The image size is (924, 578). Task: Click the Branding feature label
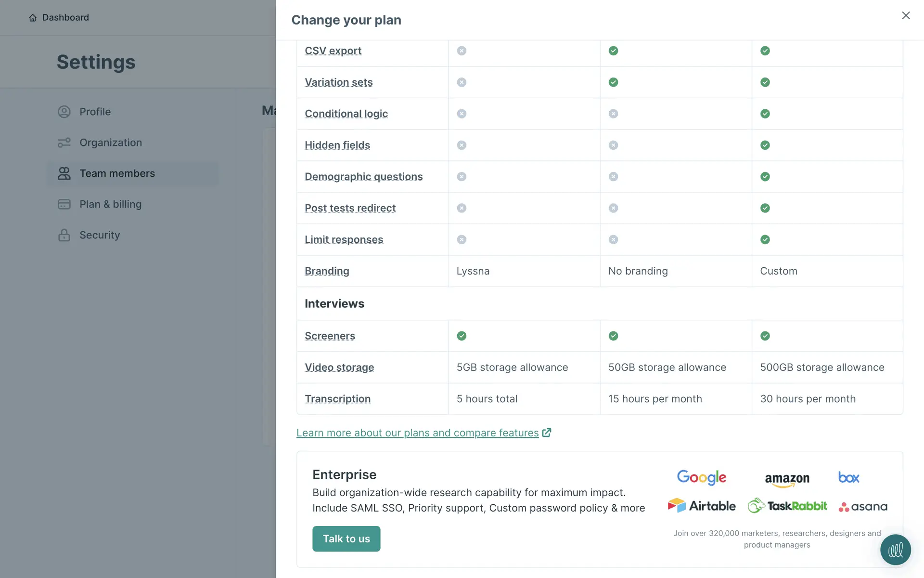327,271
